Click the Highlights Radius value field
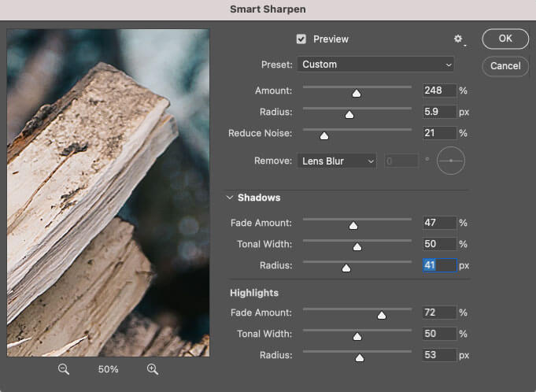Image resolution: width=536 pixels, height=392 pixels. coord(439,355)
